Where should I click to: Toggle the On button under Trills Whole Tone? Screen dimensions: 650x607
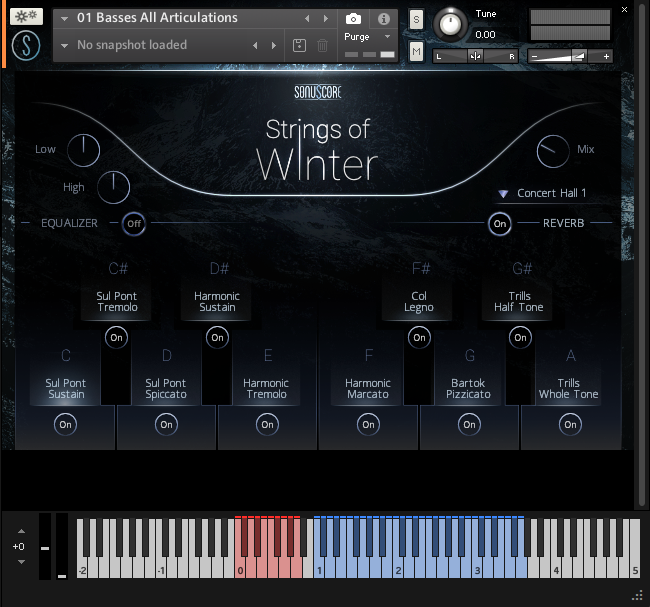click(x=570, y=425)
